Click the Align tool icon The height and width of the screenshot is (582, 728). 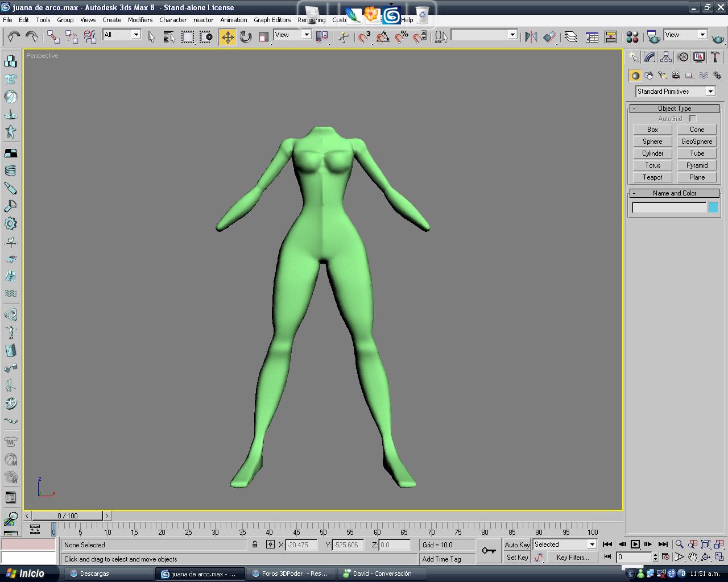[x=549, y=37]
